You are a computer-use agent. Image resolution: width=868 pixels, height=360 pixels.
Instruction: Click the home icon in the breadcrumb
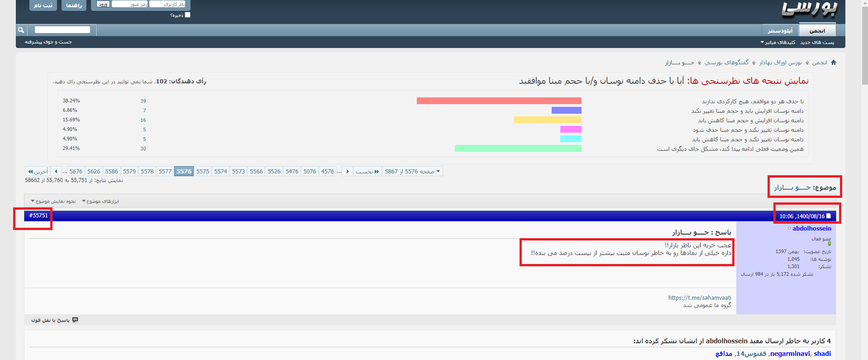click(834, 62)
